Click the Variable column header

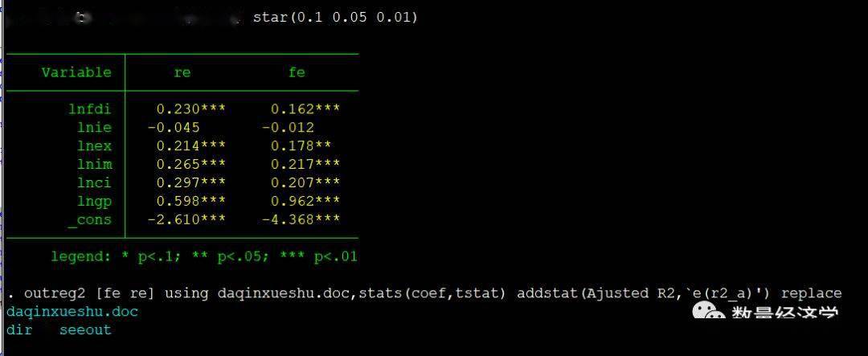pyautogui.click(x=76, y=72)
